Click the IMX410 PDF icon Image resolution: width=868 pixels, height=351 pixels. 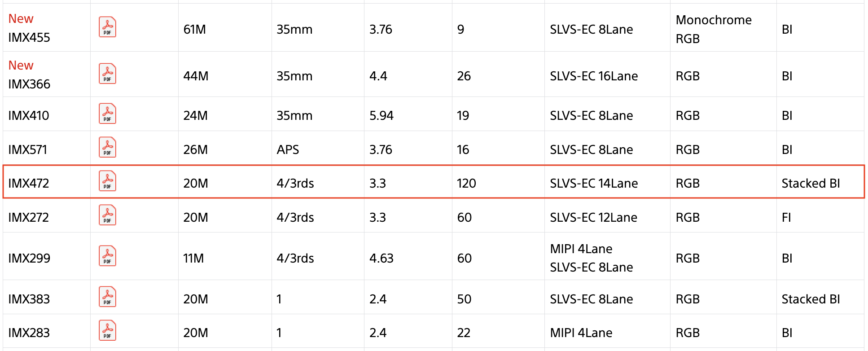coord(107,114)
